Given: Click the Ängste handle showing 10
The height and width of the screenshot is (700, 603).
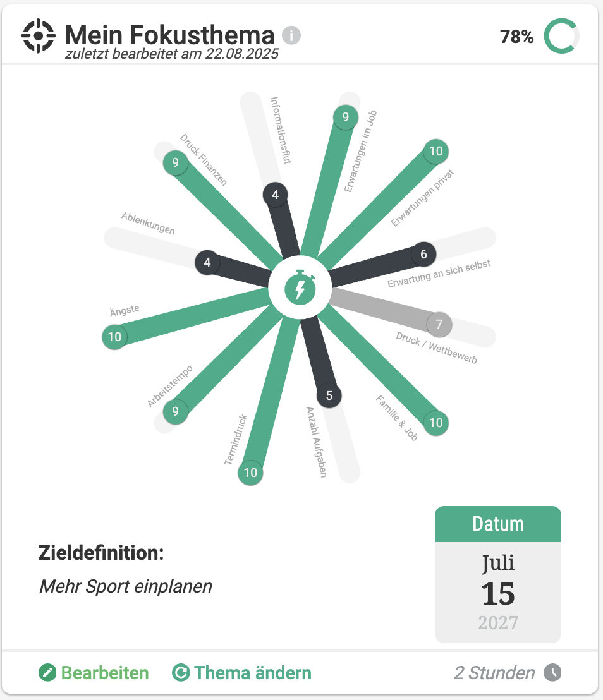Looking at the screenshot, I should click(114, 337).
